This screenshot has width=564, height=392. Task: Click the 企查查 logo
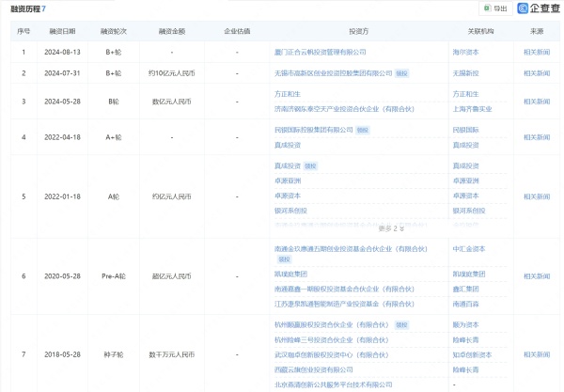coord(539,8)
